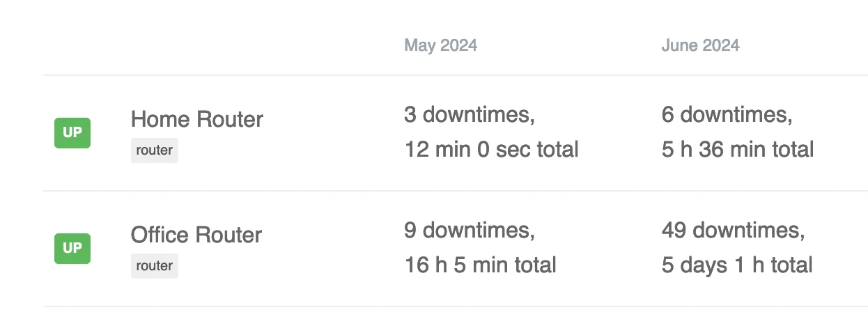Click the UP text in Home Router's status badge

click(x=72, y=133)
